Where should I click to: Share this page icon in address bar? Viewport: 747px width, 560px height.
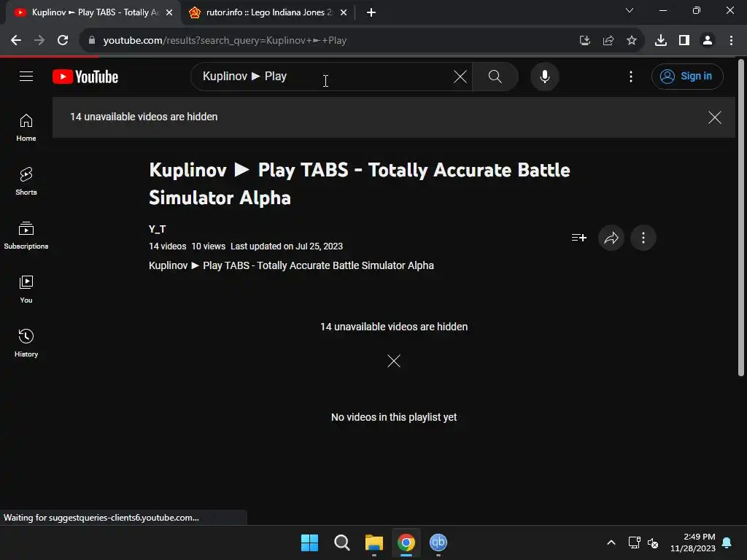click(x=608, y=41)
